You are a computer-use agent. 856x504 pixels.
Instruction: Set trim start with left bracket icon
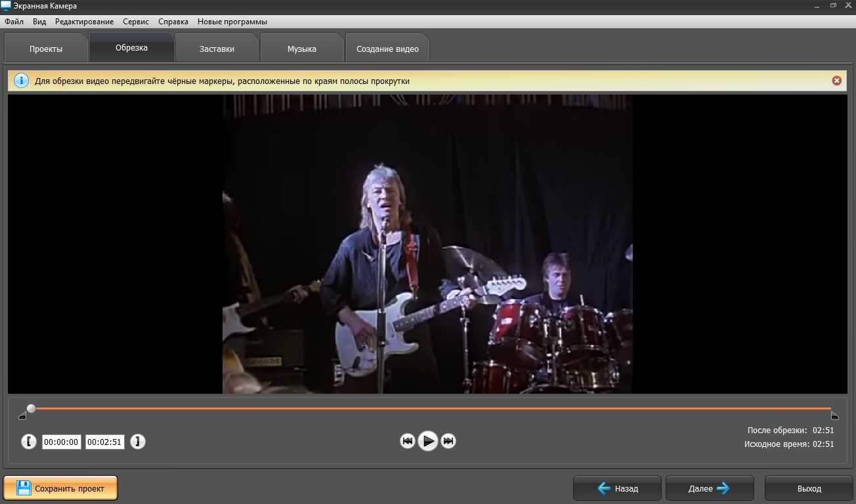tap(29, 442)
